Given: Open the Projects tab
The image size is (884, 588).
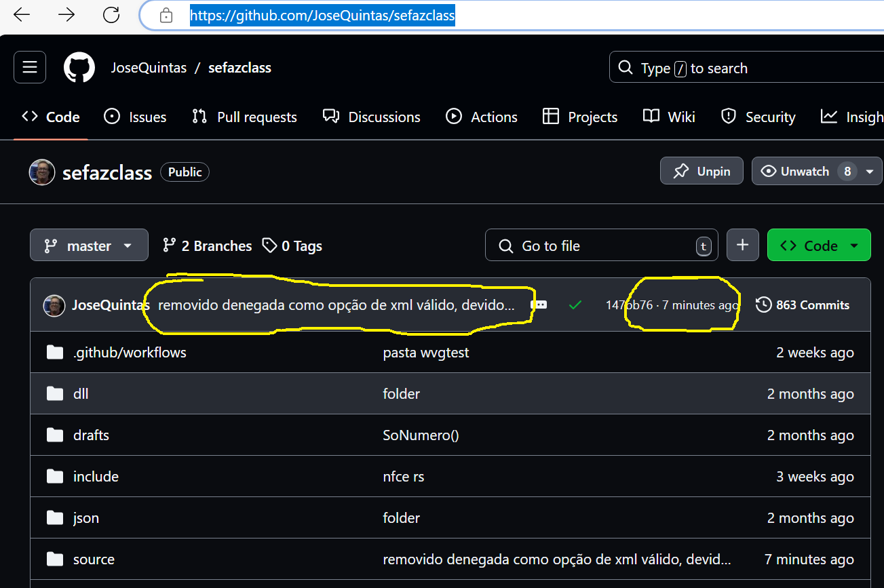Looking at the screenshot, I should coord(580,117).
